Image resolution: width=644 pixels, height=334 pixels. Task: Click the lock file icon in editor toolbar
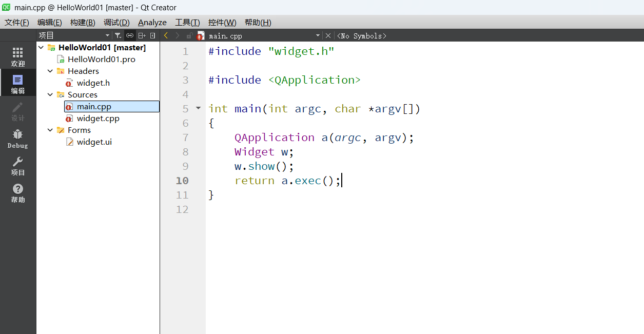coord(189,35)
